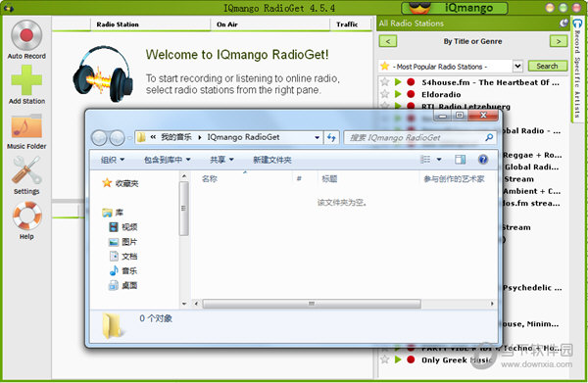Select Eldoradio station title

441,94
